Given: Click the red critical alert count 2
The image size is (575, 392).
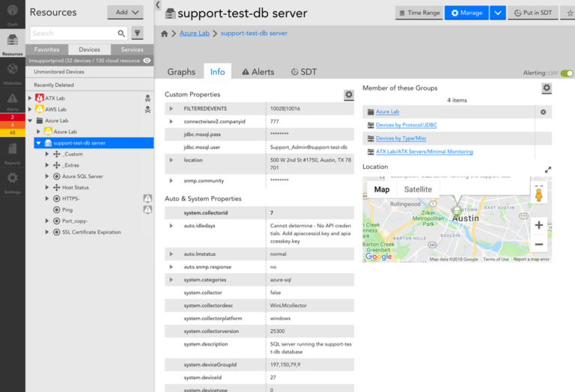Looking at the screenshot, I should [x=13, y=117].
